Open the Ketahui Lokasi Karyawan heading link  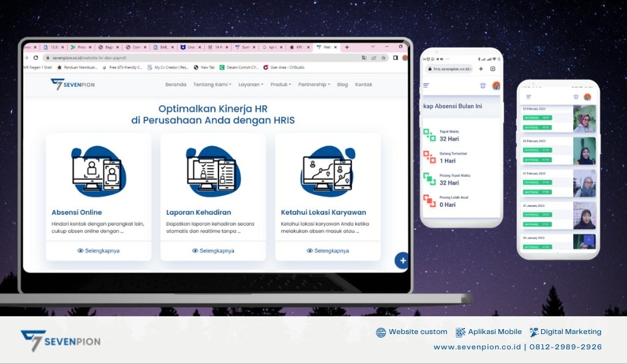coord(323,212)
